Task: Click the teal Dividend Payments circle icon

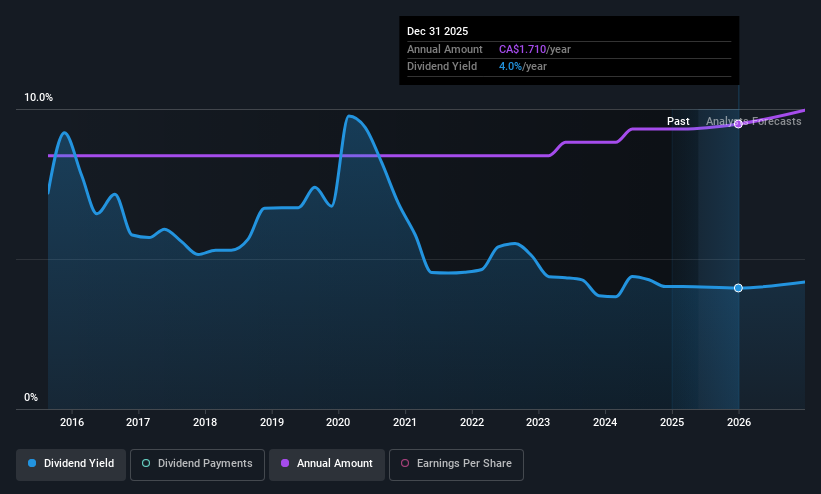Action: coord(146,463)
